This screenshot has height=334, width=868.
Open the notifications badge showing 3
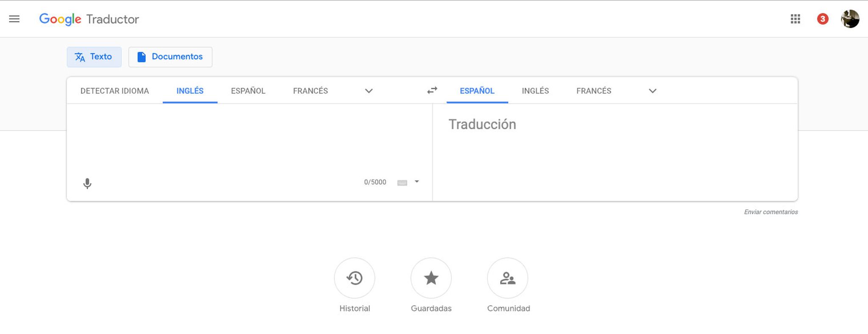tap(823, 19)
